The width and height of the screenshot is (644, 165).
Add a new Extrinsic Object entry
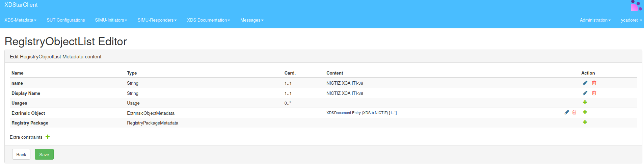coord(585,112)
